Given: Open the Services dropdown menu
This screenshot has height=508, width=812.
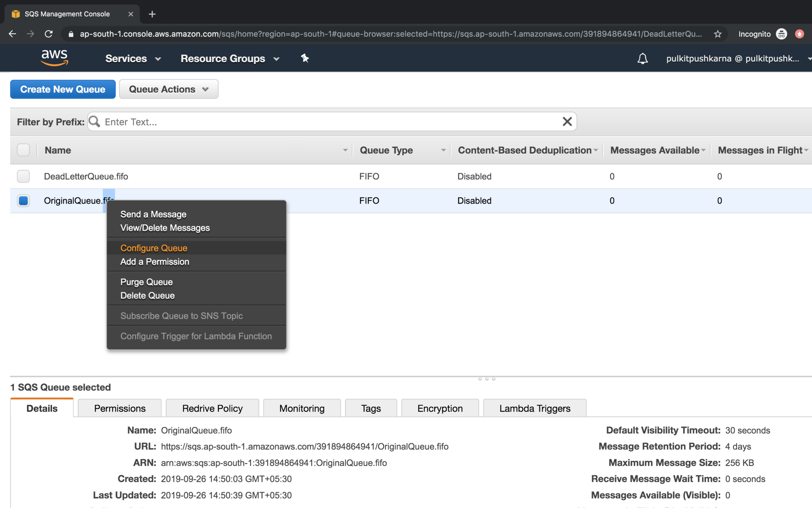Looking at the screenshot, I should pyautogui.click(x=133, y=59).
